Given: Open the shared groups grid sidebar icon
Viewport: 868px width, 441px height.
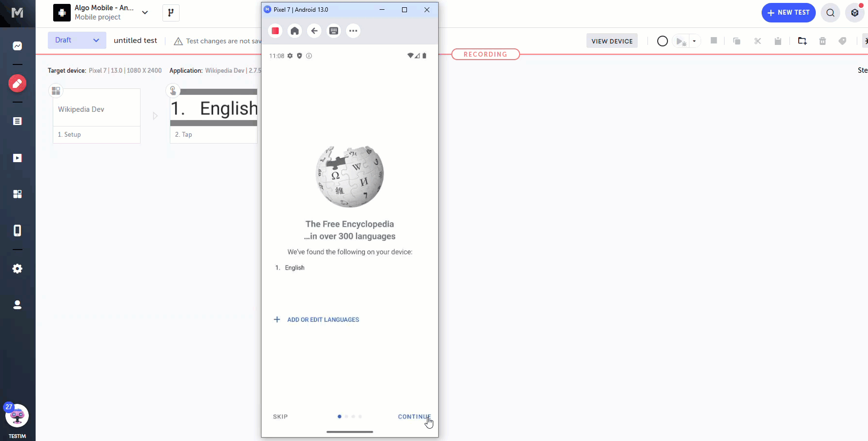Looking at the screenshot, I should point(18,194).
